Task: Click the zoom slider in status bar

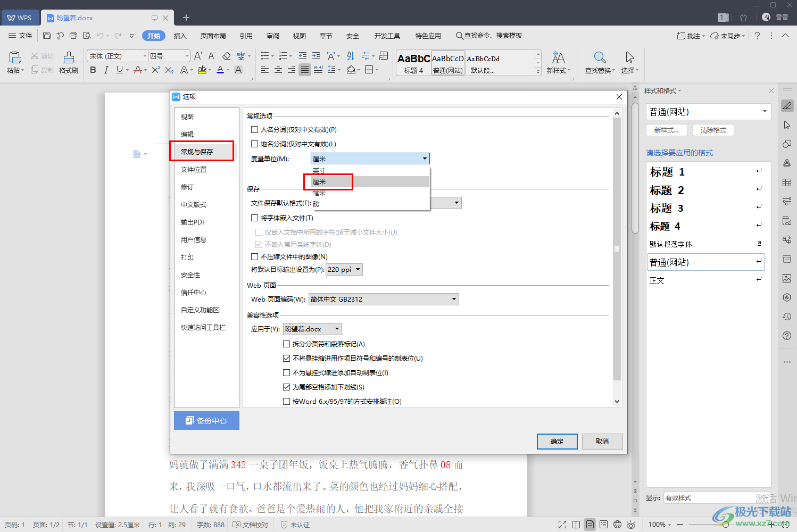Action: (726, 525)
